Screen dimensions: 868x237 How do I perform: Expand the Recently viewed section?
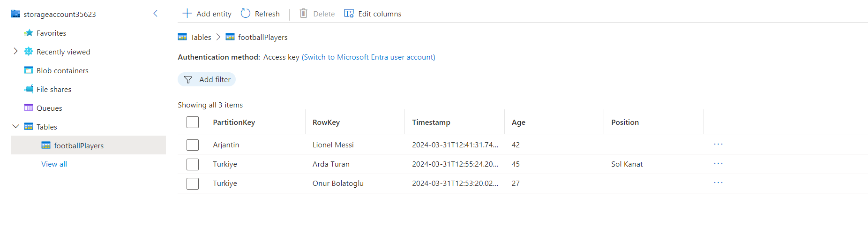click(x=15, y=51)
